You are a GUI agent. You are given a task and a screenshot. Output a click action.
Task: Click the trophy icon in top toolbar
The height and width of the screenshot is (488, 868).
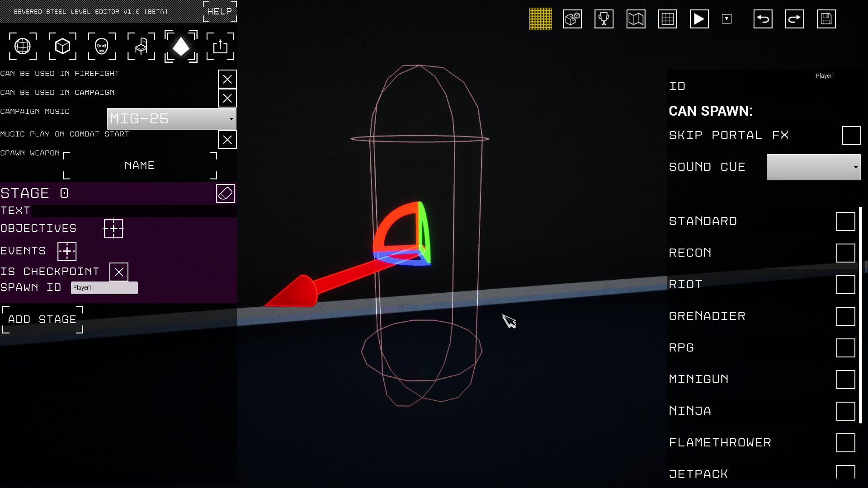click(604, 19)
